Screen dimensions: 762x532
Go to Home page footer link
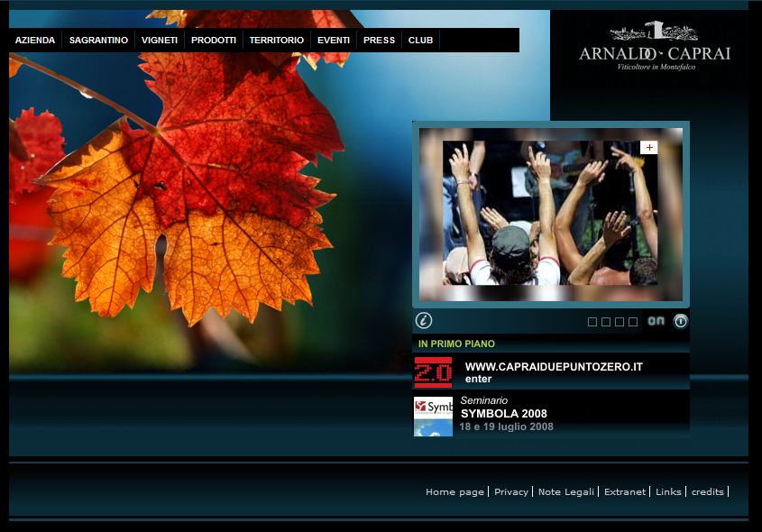coord(454,491)
